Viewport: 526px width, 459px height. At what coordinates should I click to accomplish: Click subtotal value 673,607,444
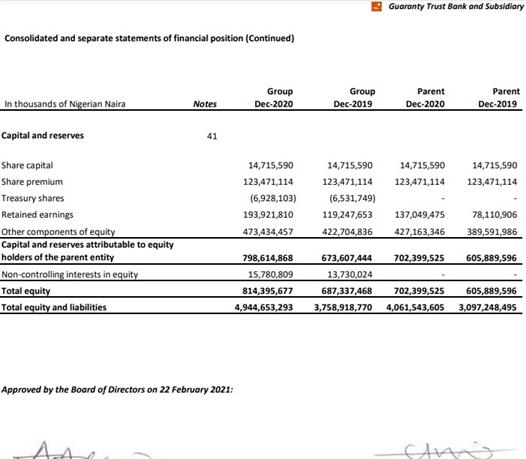pyautogui.click(x=347, y=258)
